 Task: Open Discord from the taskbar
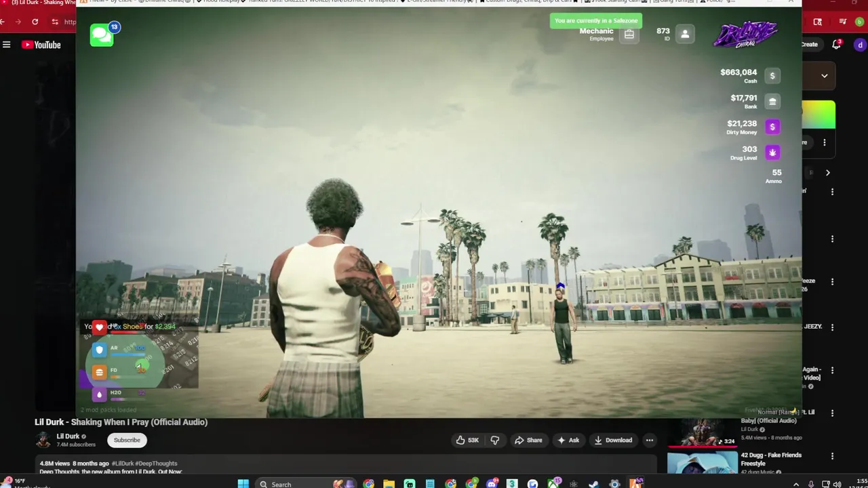492,484
